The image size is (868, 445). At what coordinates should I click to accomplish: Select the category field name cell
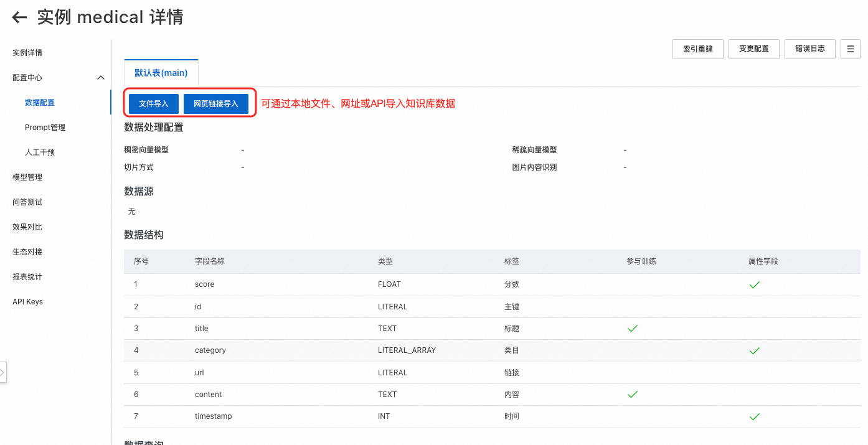(x=210, y=350)
